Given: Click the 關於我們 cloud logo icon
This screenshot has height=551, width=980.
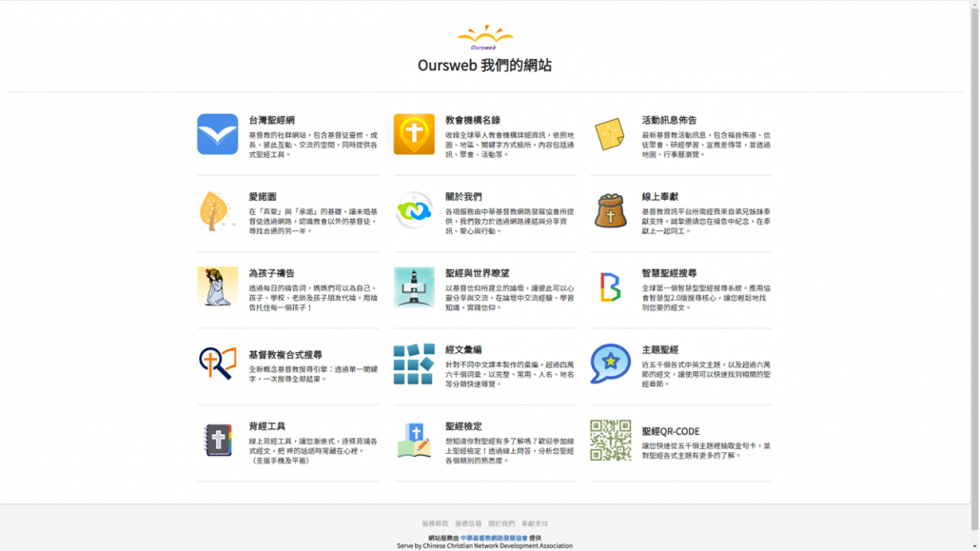Looking at the screenshot, I should [x=414, y=210].
